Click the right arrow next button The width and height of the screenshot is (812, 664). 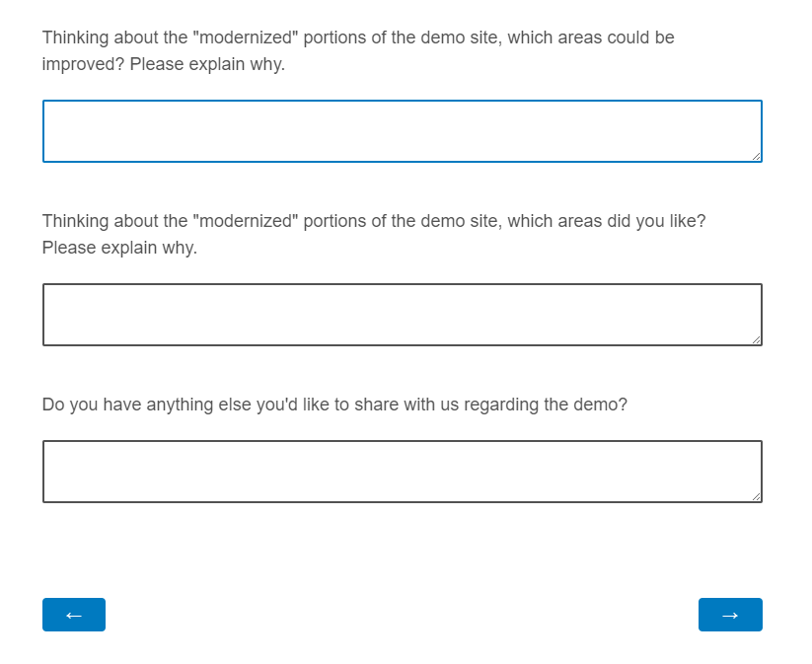point(730,615)
